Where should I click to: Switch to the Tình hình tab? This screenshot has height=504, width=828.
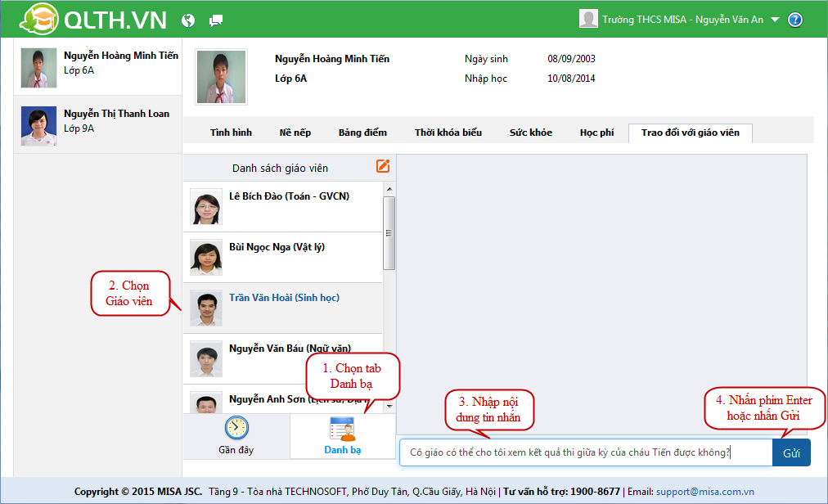pos(231,133)
